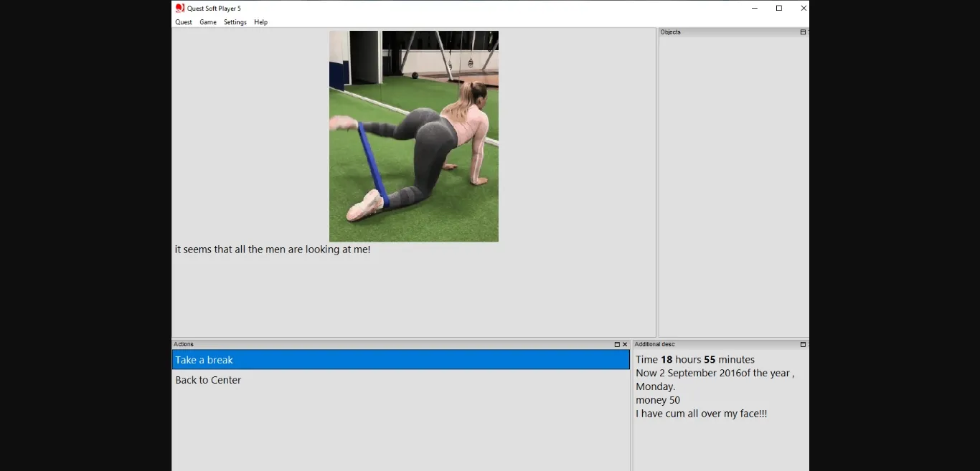The width and height of the screenshot is (980, 471).
Task: Click the gym workout image
Action: point(413,136)
